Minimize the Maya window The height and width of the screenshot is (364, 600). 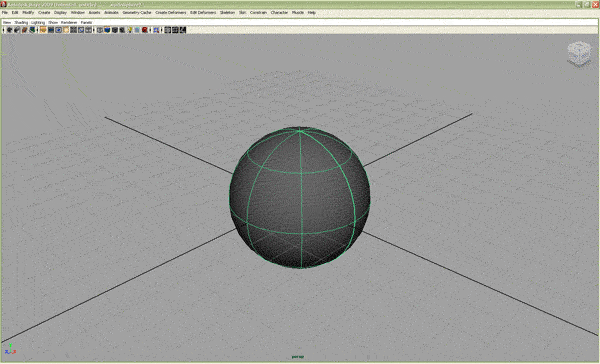579,5
